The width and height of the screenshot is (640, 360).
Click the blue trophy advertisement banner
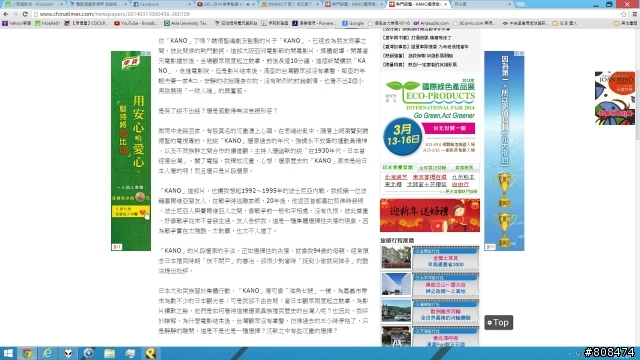tap(504, 151)
